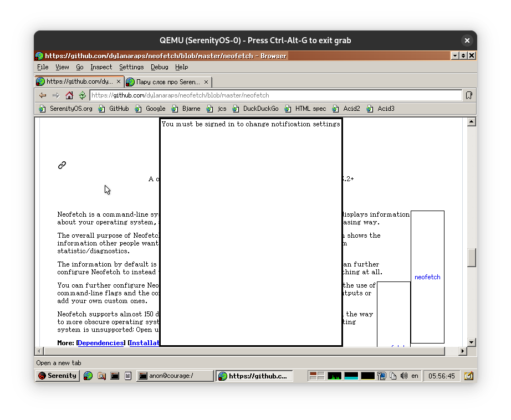This screenshot has width=511, height=420.
Task: Click the Browser window title bar icon
Action: (39, 56)
